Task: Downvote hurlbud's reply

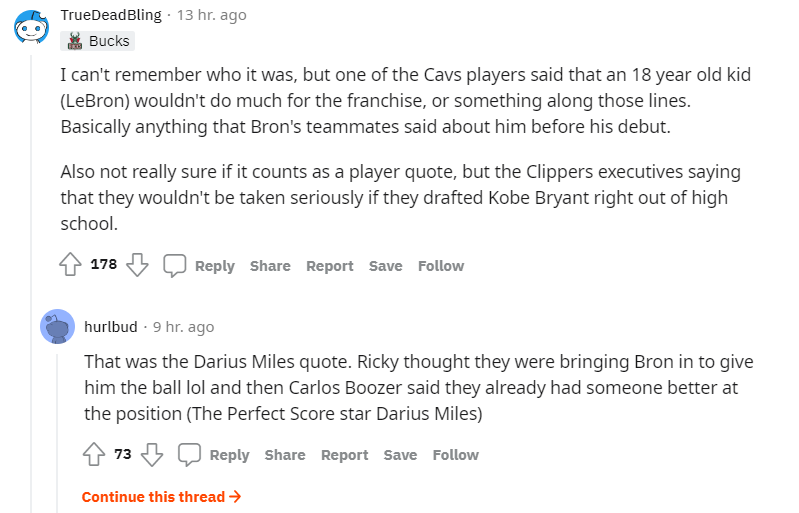Action: pyautogui.click(x=152, y=454)
